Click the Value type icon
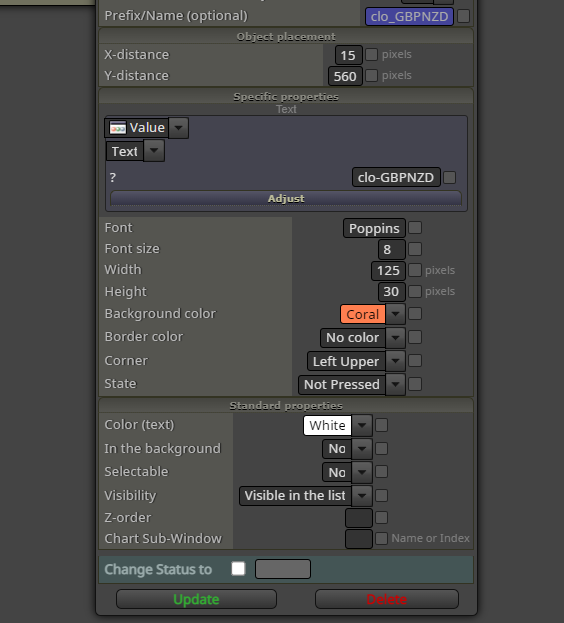 tap(118, 128)
